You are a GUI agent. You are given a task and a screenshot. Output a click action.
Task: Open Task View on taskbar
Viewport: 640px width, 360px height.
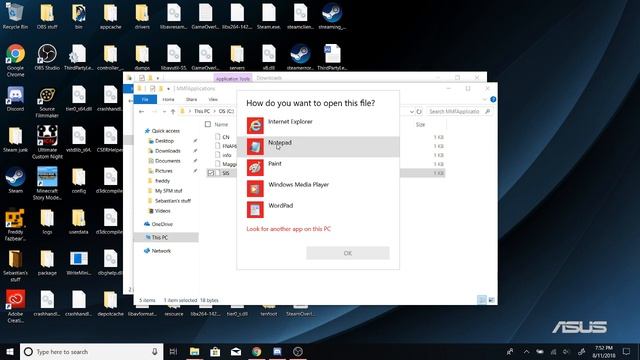click(x=173, y=351)
